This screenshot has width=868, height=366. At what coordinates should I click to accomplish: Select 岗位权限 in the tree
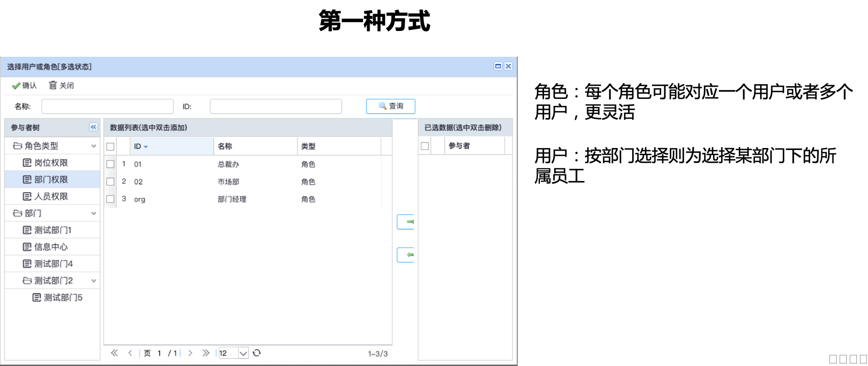pos(52,163)
